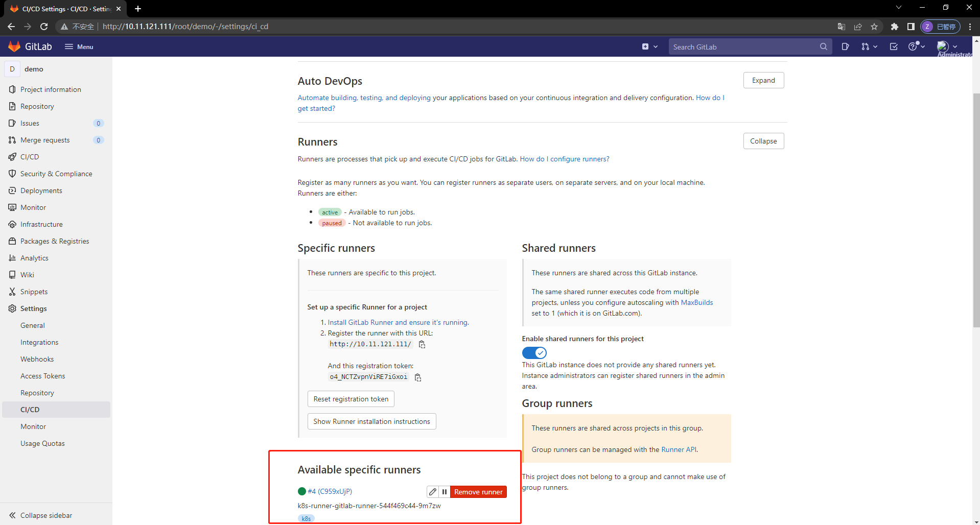Open the Menu hamburger icon
980x525 pixels.
coord(69,46)
